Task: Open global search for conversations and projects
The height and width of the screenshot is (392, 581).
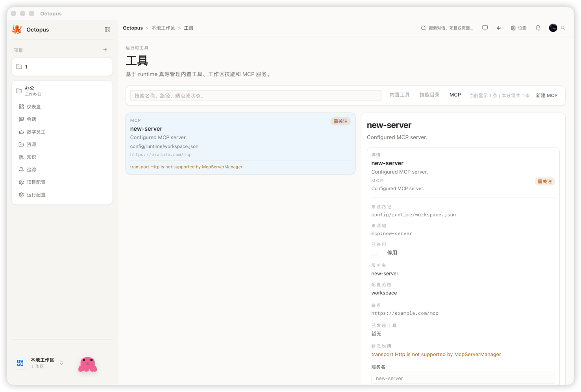Action: [x=447, y=28]
